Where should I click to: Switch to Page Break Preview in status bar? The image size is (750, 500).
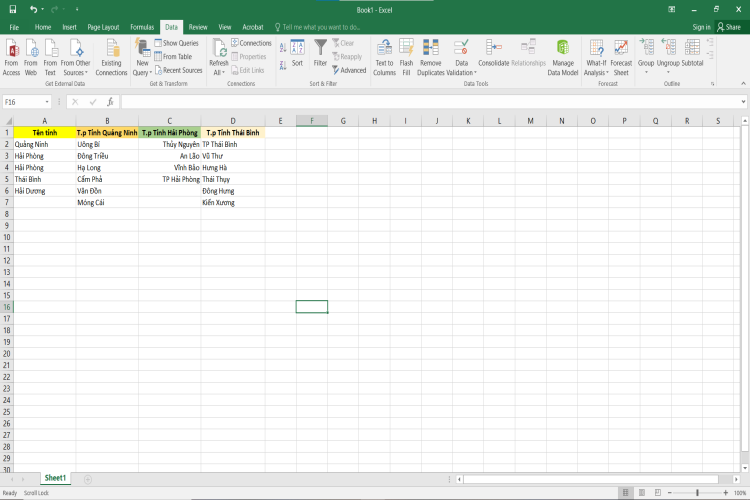coord(658,492)
